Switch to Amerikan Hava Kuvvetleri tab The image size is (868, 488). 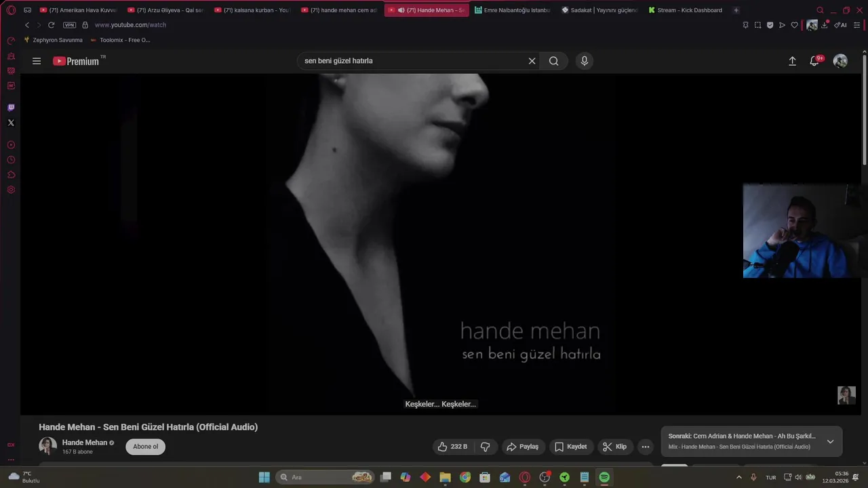(x=78, y=10)
